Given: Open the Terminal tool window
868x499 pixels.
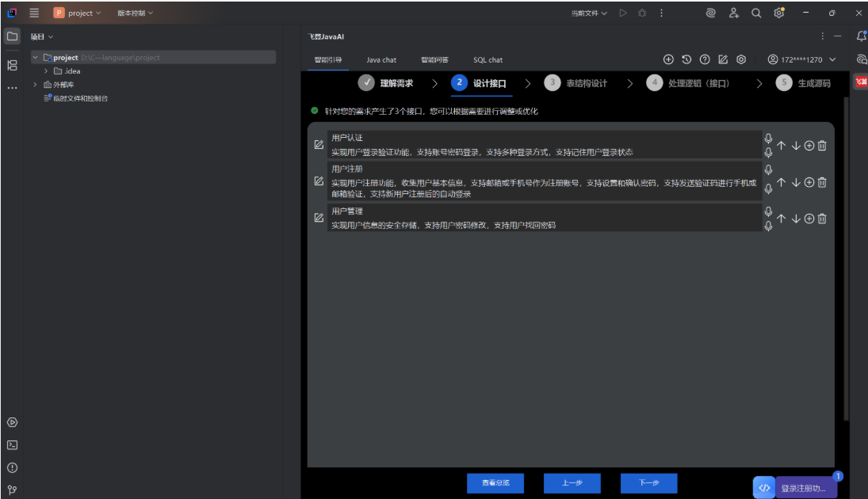Looking at the screenshot, I should (x=12, y=445).
